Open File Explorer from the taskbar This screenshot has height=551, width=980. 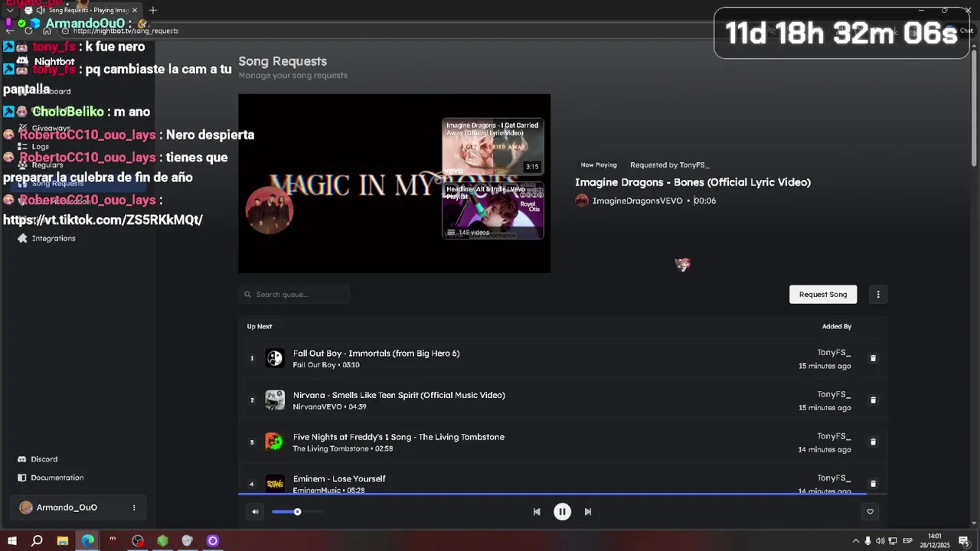click(x=62, y=541)
